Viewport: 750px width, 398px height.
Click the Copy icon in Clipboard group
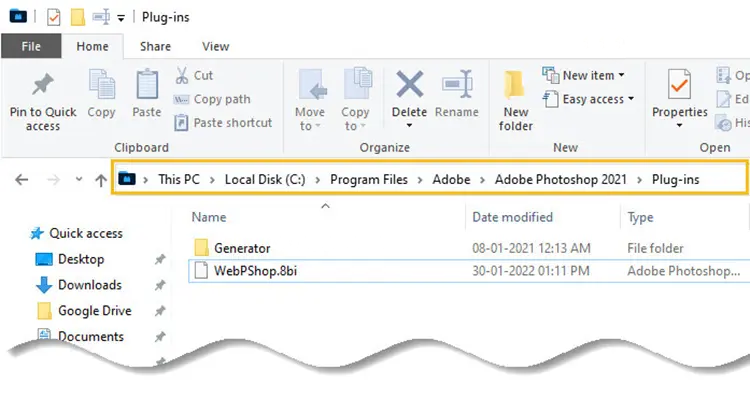coord(101,84)
